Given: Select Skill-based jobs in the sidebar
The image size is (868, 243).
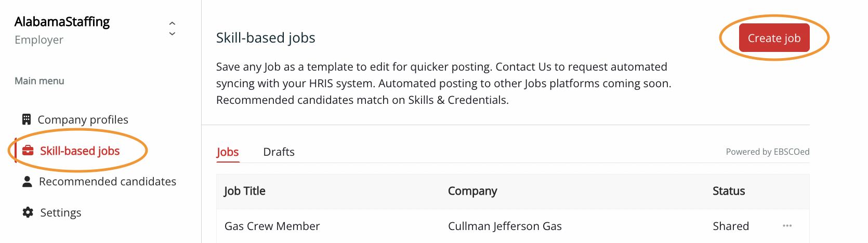Looking at the screenshot, I should [x=80, y=151].
